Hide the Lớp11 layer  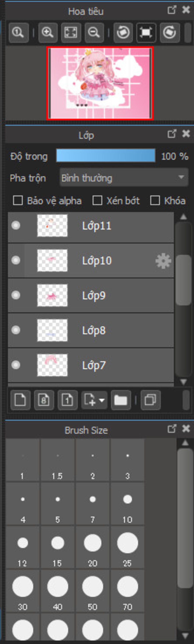(16, 226)
